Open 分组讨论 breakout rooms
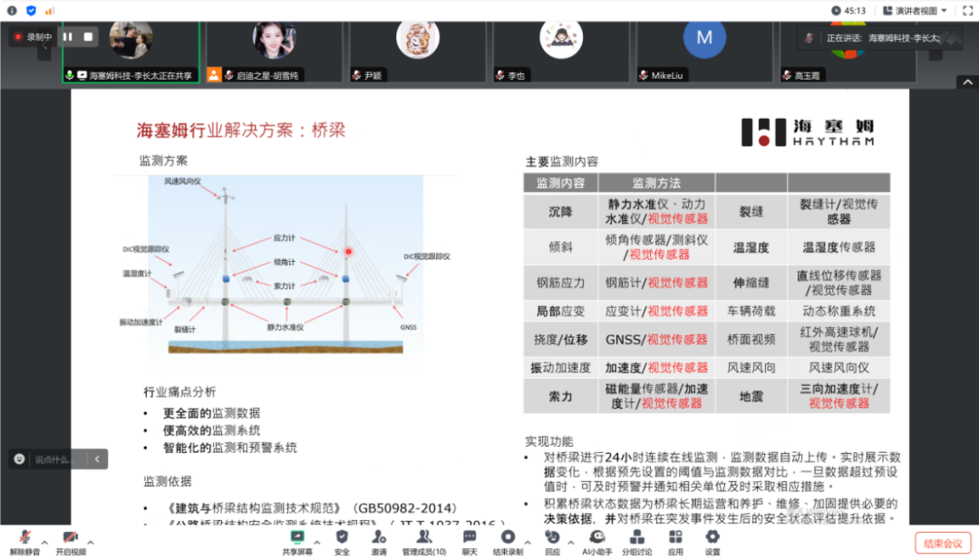This screenshot has height=560, width=979. coord(637,543)
